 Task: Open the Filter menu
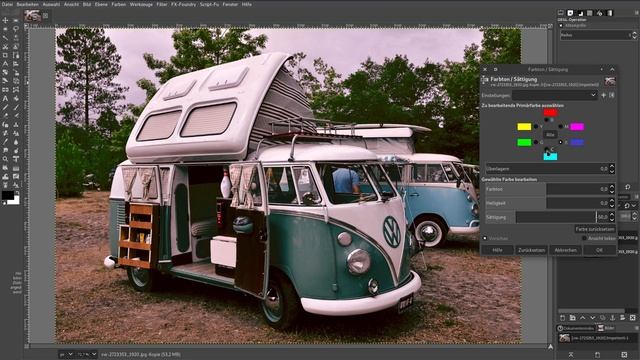[x=162, y=4]
